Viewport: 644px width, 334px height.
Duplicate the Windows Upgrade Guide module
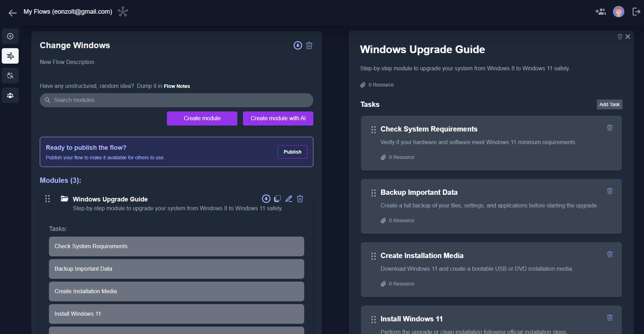(277, 199)
